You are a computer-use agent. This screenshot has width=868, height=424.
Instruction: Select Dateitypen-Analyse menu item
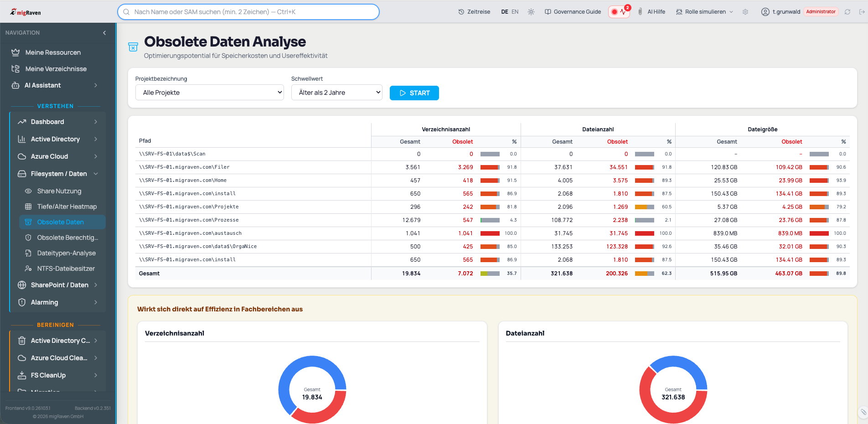coord(67,253)
